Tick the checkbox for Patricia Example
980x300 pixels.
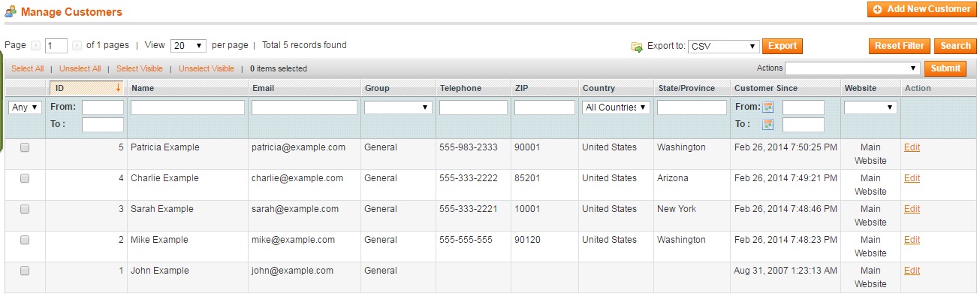pos(25,147)
